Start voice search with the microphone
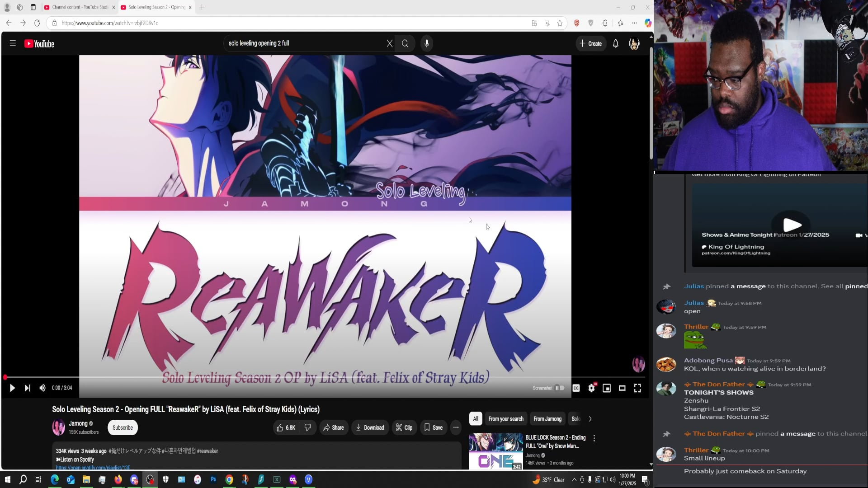The height and width of the screenshot is (488, 868). pos(427,43)
